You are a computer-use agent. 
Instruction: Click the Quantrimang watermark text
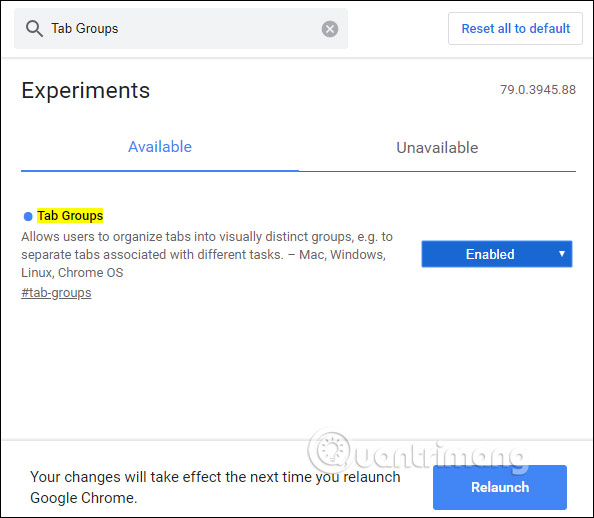[x=439, y=456]
